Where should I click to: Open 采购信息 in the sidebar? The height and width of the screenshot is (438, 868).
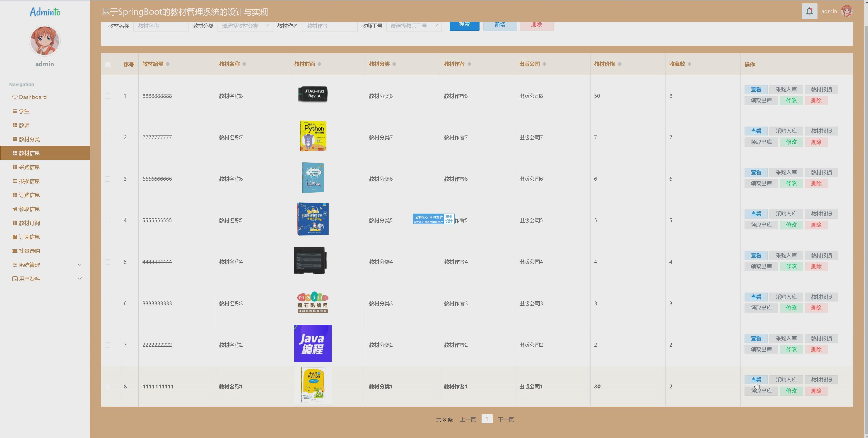coord(29,167)
